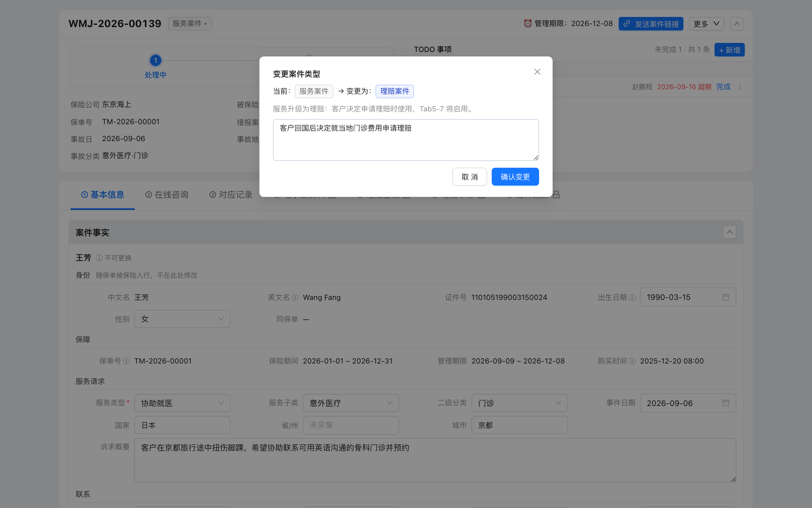Image resolution: width=812 pixels, height=508 pixels.
Task: Switch to the 基本信息 tab
Action: [x=103, y=195]
